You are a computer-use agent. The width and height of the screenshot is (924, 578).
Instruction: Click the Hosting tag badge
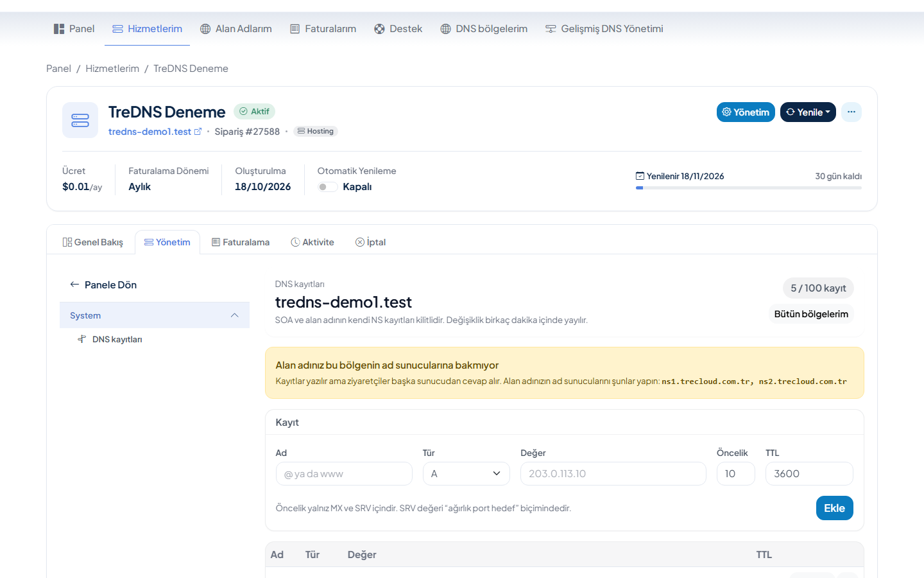coord(316,131)
